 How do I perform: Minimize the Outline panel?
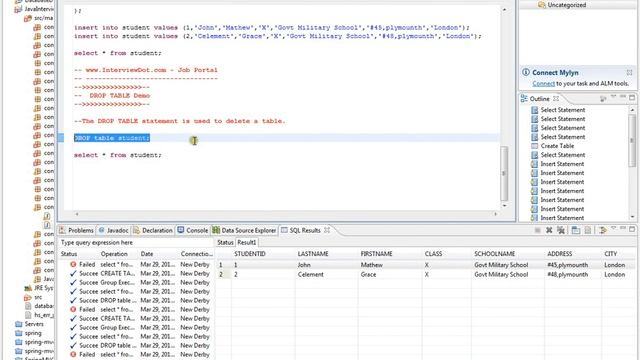click(x=623, y=97)
